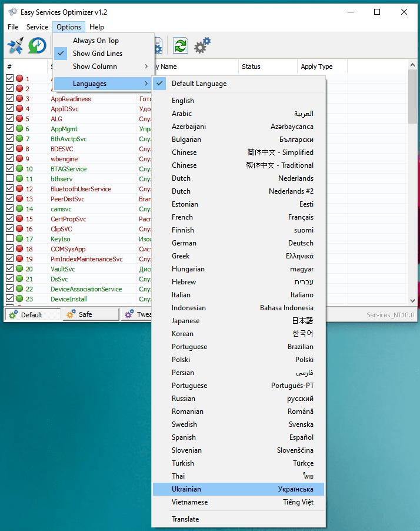Open the Help menu
The height and width of the screenshot is (531, 420).
click(96, 27)
